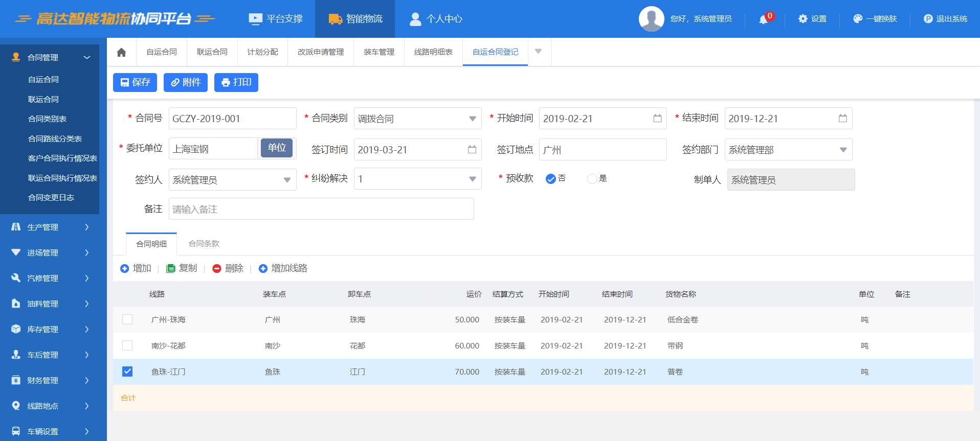Click the settings gear icon
Viewport: 980px width, 441px height.
pyautogui.click(x=803, y=19)
